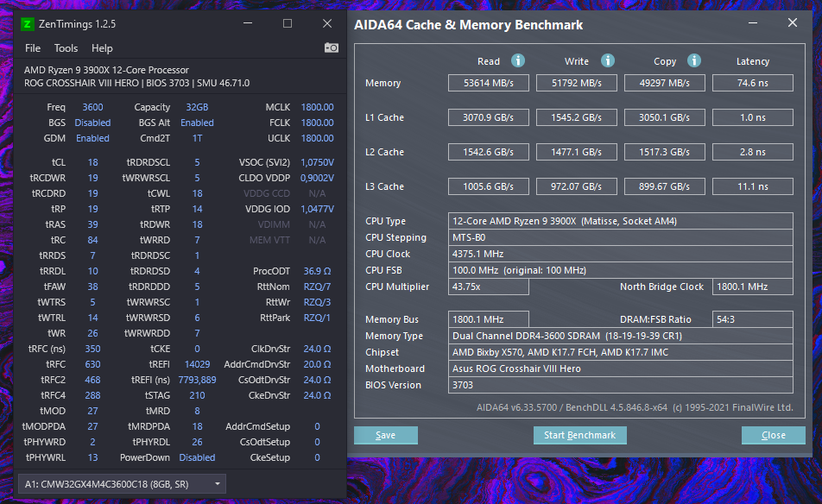Select L1 Cache Read 3070.9 GB/s

(489, 117)
